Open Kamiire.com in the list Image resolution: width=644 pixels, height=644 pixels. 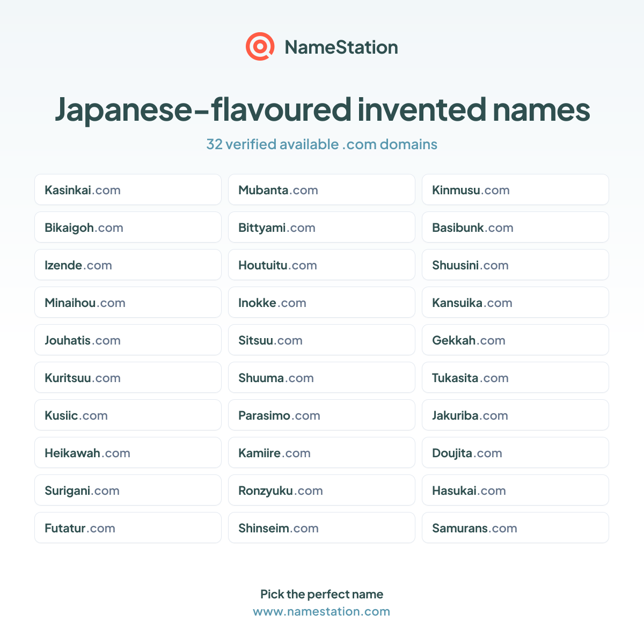[322, 452]
